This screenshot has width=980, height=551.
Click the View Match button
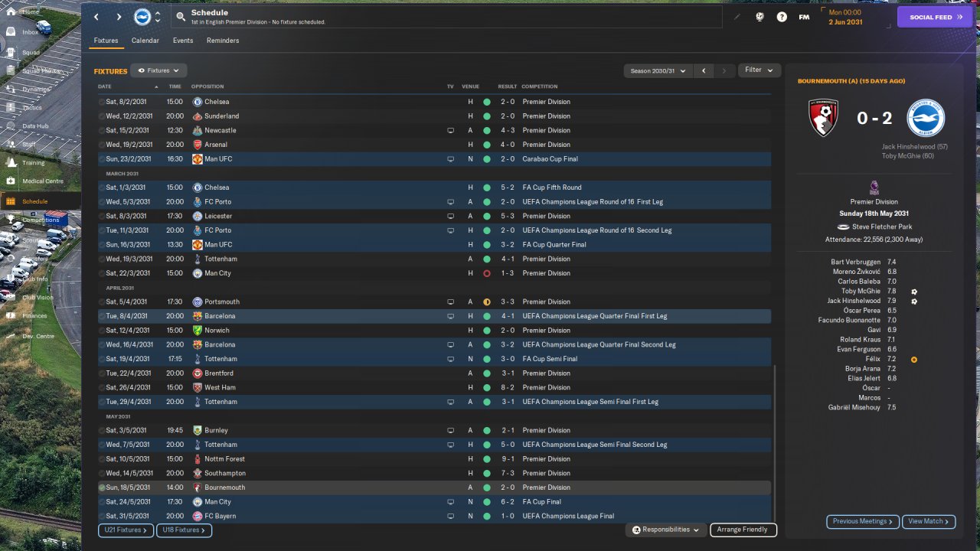(929, 521)
